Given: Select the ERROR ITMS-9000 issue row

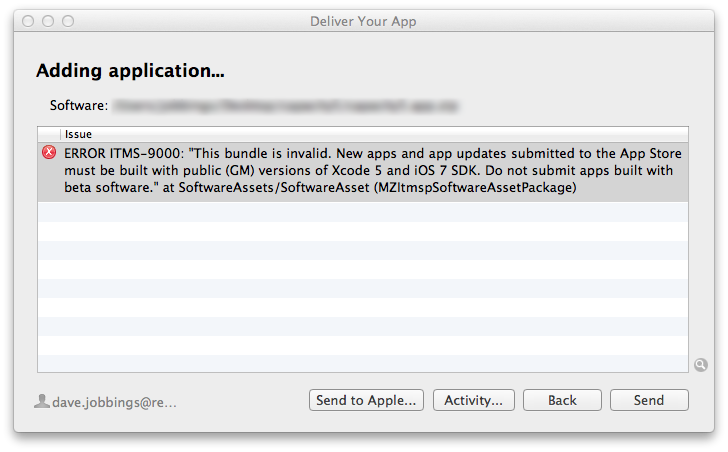Looking at the screenshot, I should pyautogui.click(x=363, y=172).
